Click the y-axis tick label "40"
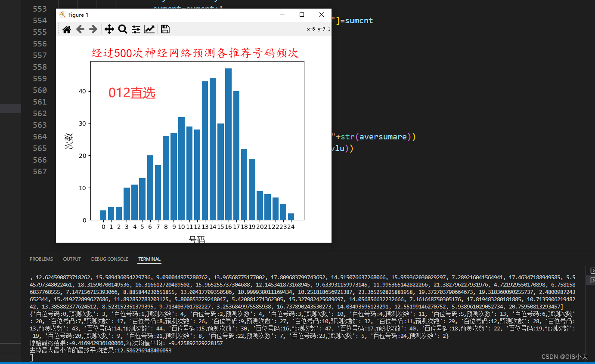 82,91
